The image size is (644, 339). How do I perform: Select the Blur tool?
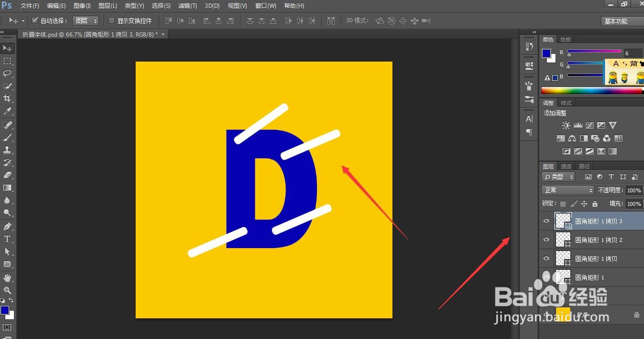point(7,200)
